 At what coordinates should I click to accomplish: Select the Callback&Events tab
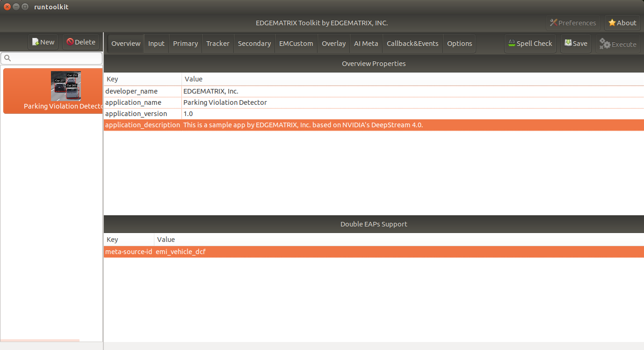412,44
